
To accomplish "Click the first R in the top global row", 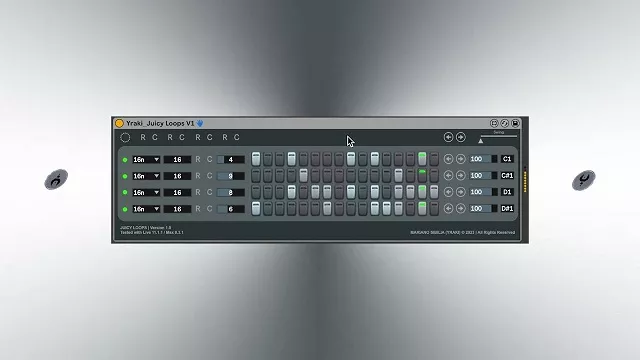I will (x=143, y=138).
